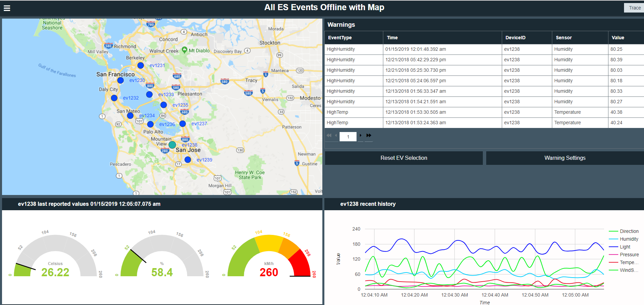Select the ev1231 map marker
Screen dimensions: 644x305
point(141,65)
